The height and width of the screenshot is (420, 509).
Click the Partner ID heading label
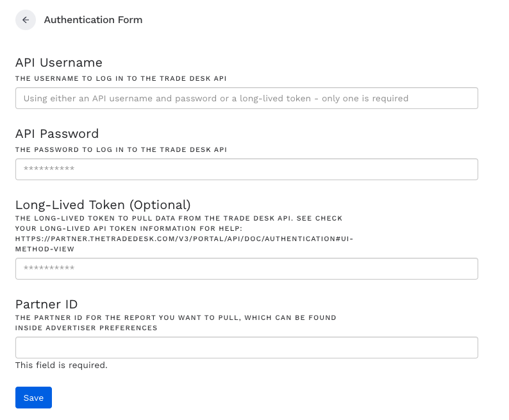(x=46, y=304)
